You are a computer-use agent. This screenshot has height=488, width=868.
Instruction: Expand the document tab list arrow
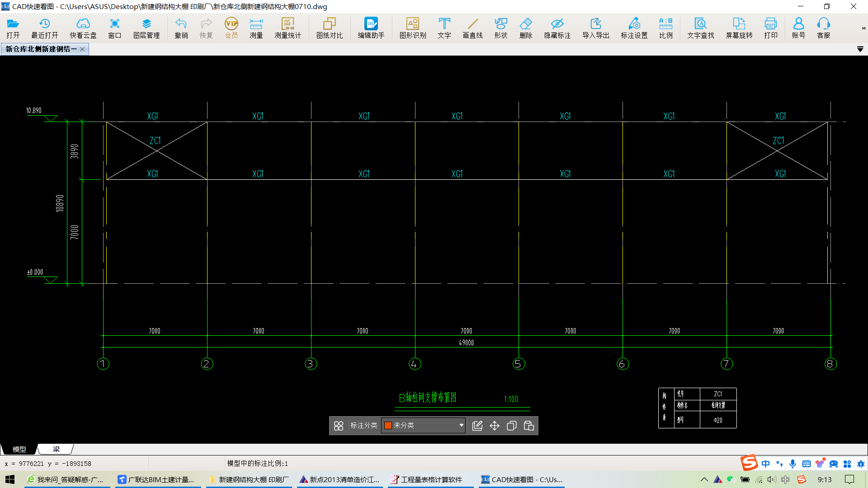(860, 49)
